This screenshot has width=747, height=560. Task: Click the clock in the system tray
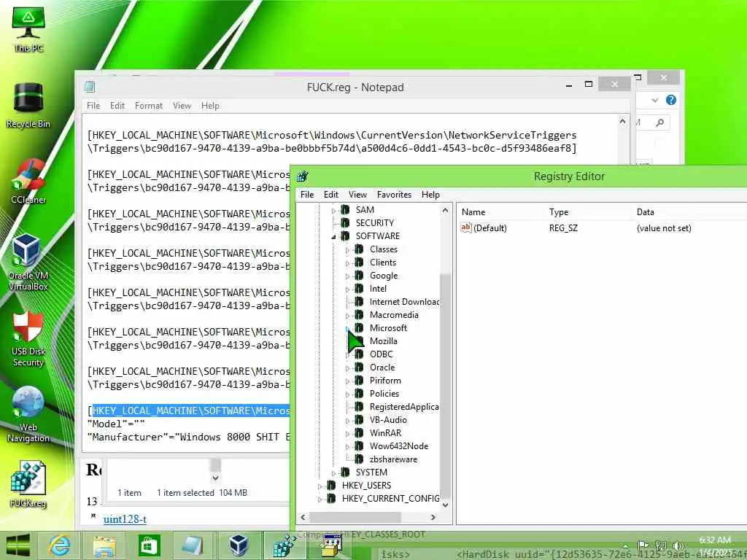[716, 545]
